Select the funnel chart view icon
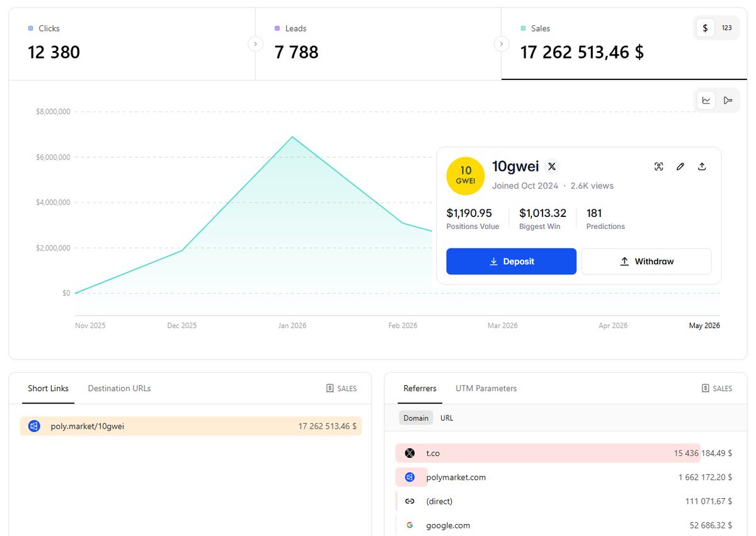 (728, 100)
